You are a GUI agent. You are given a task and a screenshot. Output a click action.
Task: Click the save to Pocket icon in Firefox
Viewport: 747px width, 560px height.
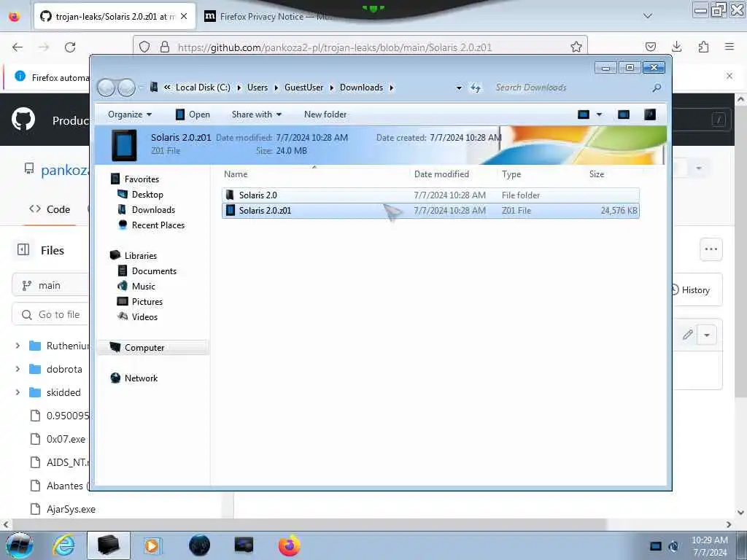click(x=650, y=47)
